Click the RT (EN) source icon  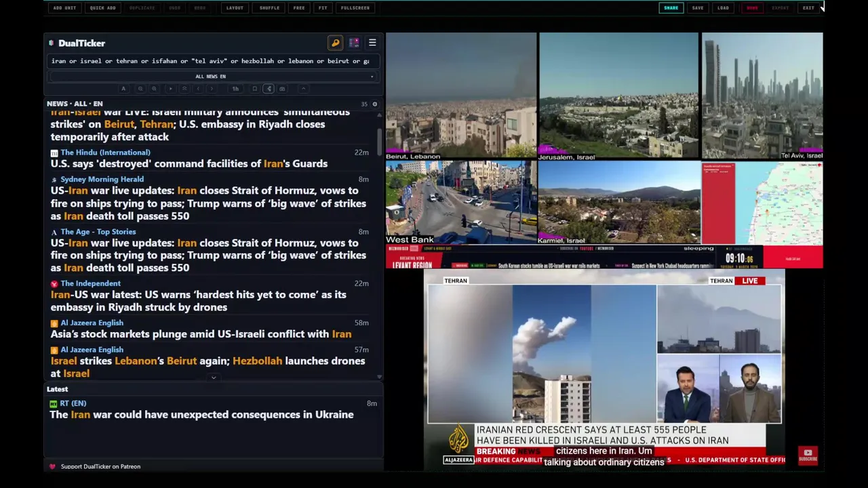pos(54,404)
